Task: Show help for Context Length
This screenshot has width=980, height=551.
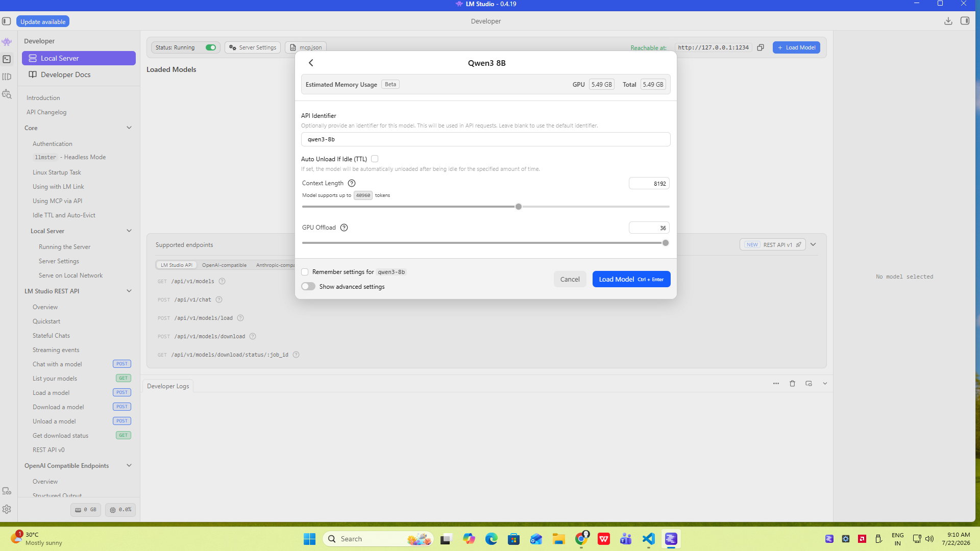Action: 352,183
